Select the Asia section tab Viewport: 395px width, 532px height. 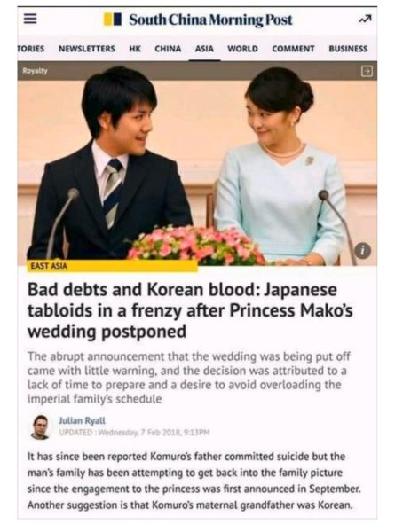click(x=204, y=49)
